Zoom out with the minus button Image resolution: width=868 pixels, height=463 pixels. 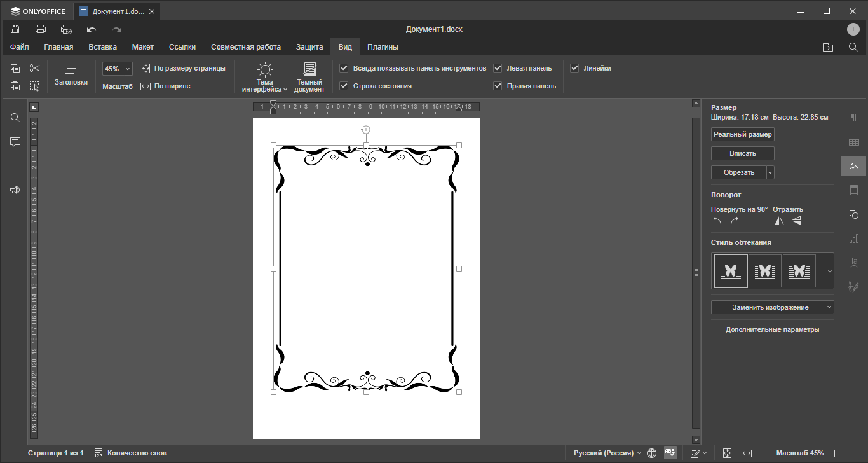[x=767, y=453]
